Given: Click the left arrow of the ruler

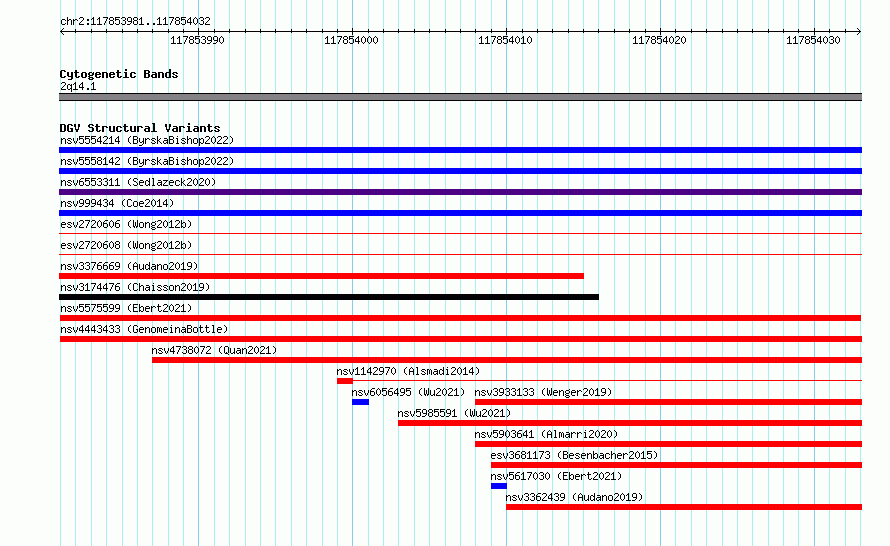Looking at the screenshot, I should (x=62, y=31).
